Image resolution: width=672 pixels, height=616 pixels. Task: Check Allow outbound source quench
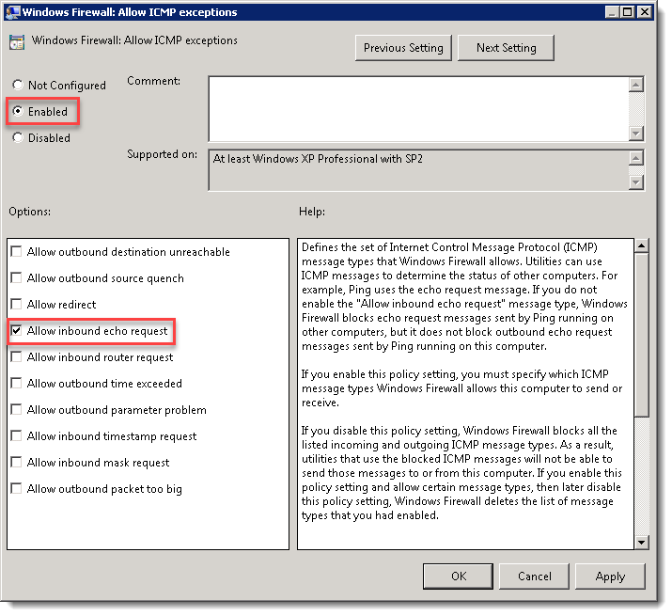click(x=16, y=278)
